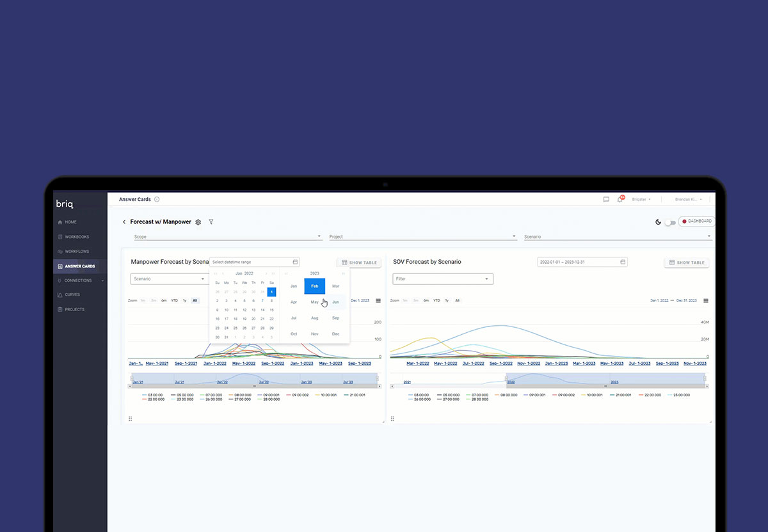Open the Scenario filter dropdown
This screenshot has width=768, height=532.
point(169,278)
